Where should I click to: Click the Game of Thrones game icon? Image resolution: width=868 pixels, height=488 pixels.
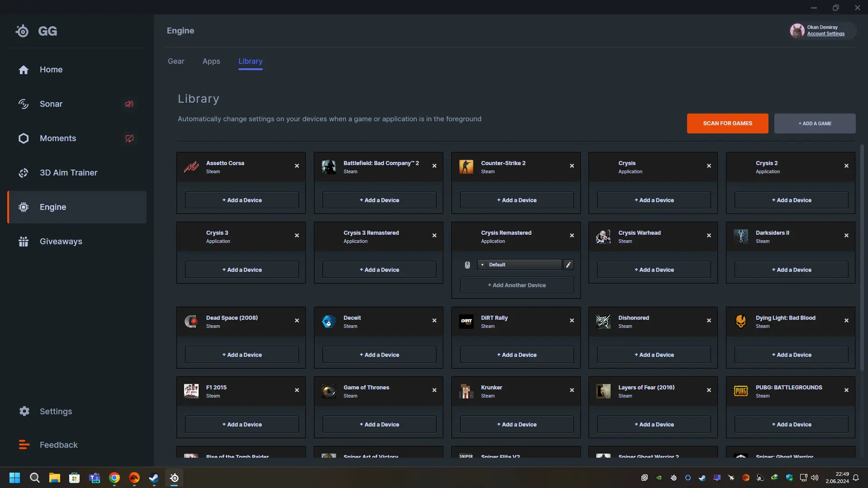(x=329, y=391)
